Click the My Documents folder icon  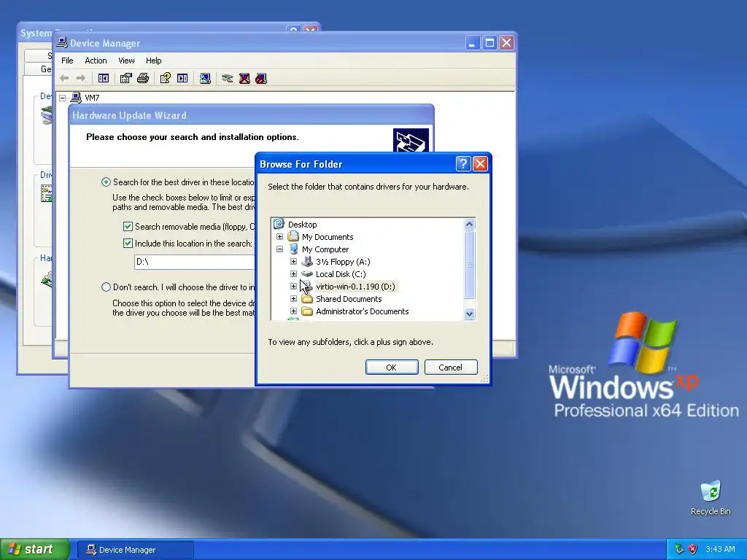[293, 237]
